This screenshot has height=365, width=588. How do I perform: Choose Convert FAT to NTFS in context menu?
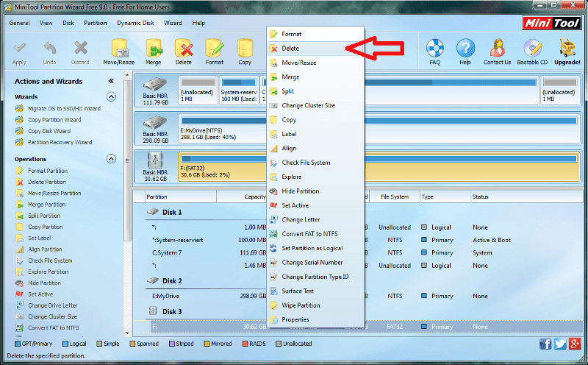(315, 233)
